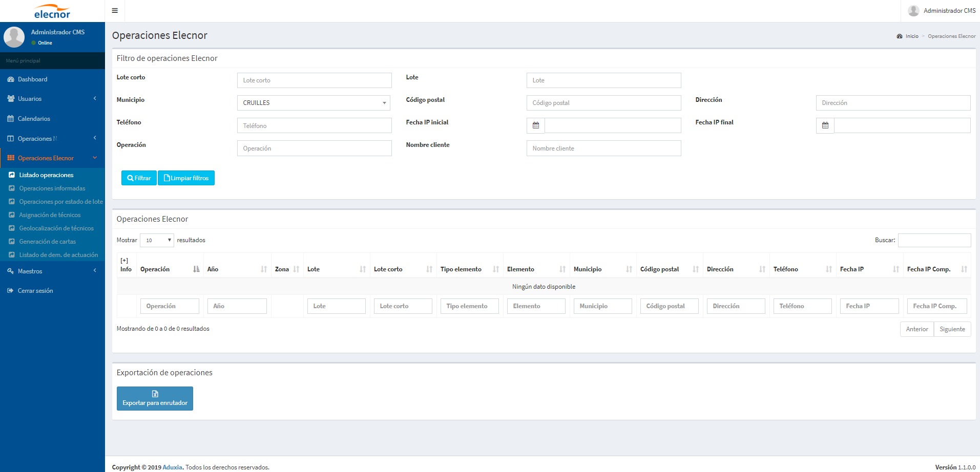Click calendar icon for Fecha IP inicial
This screenshot has height=472, width=980.
tap(536, 125)
